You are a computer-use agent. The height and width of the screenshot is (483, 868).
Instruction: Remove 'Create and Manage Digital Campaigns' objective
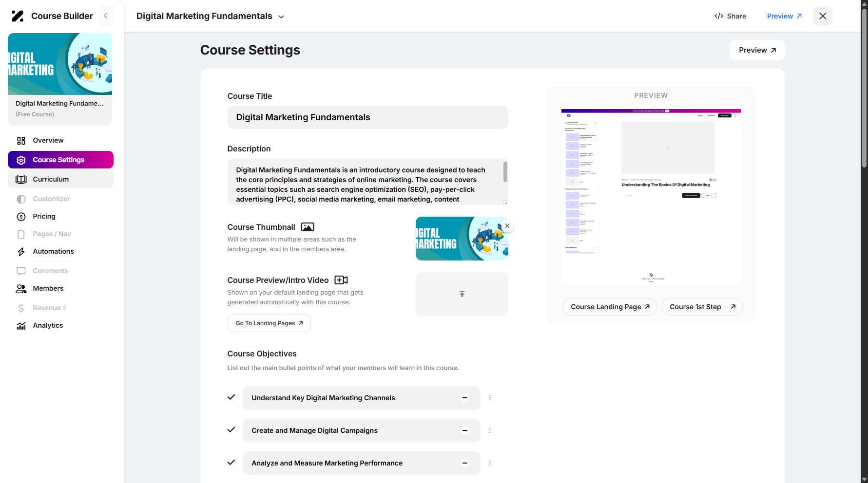coord(465,430)
